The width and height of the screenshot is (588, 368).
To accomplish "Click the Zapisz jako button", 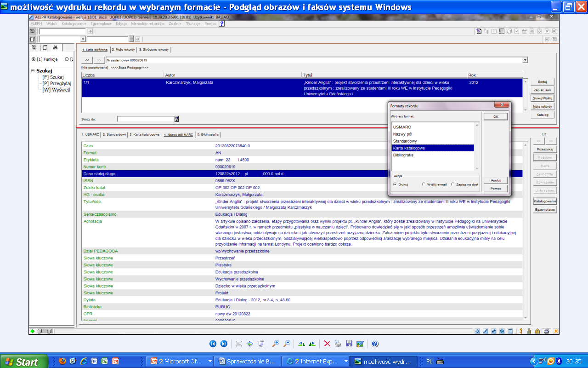I will click(543, 90).
